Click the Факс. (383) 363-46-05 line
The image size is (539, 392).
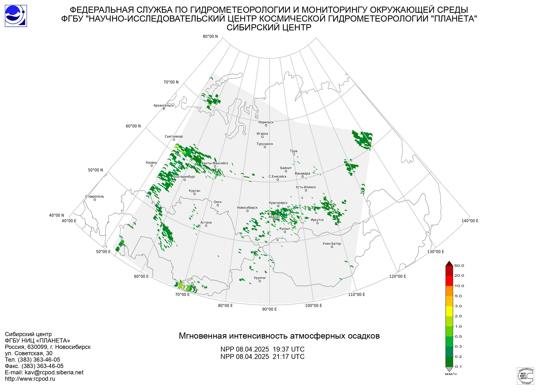pyautogui.click(x=34, y=366)
